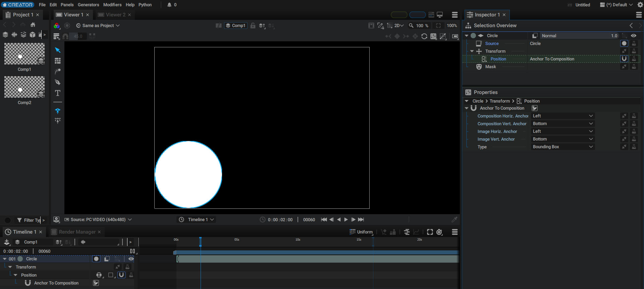Click the Filter funnel icon
Screen dimensions: 644x289
point(19,220)
